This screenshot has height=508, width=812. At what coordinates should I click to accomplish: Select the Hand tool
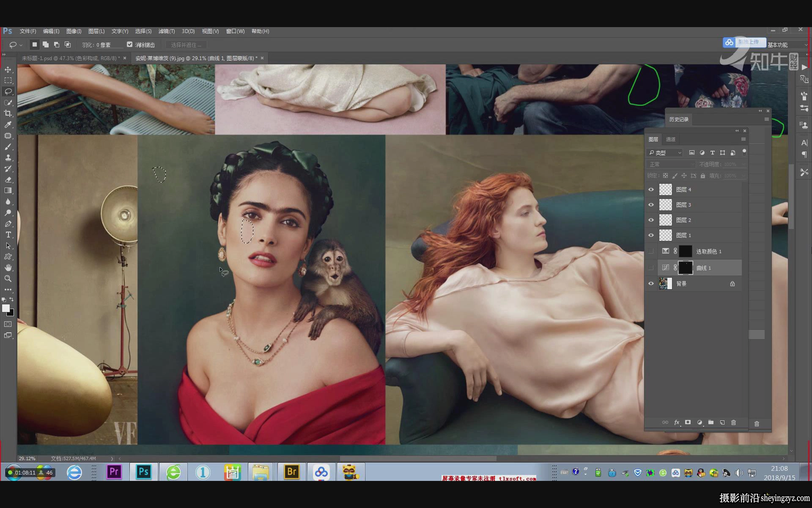[8, 268]
